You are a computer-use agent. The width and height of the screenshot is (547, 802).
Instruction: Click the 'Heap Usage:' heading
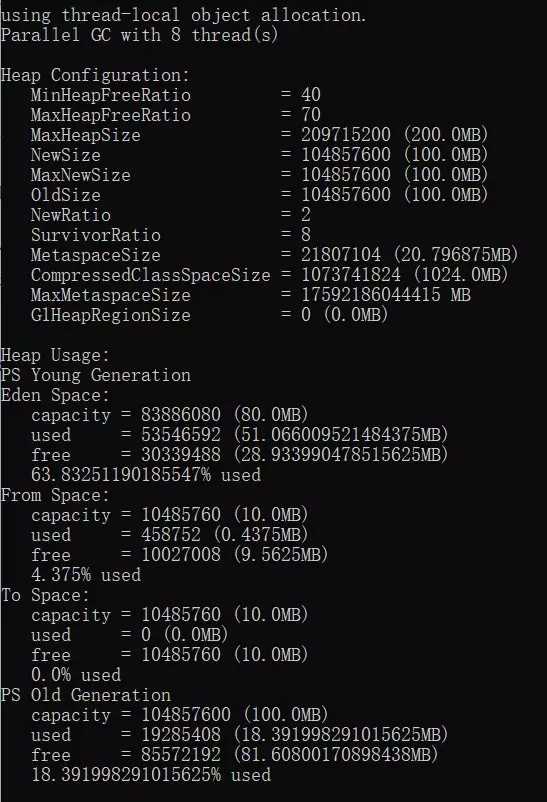point(55,355)
